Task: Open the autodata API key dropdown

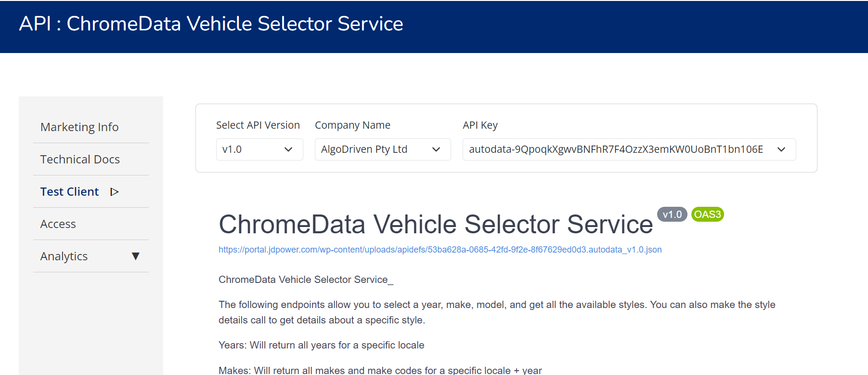Action: (616, 149)
